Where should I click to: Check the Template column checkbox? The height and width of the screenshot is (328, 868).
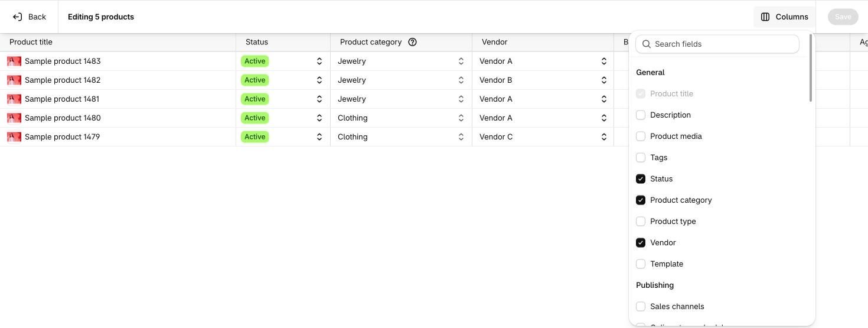641,264
